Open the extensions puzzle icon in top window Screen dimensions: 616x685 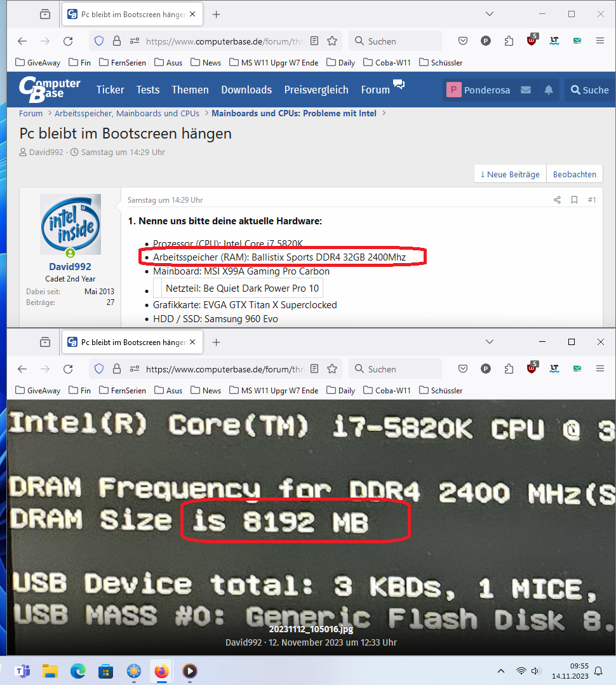point(509,41)
